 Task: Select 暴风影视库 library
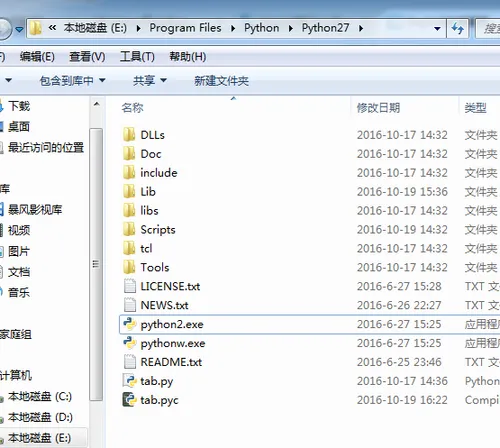pos(35,210)
